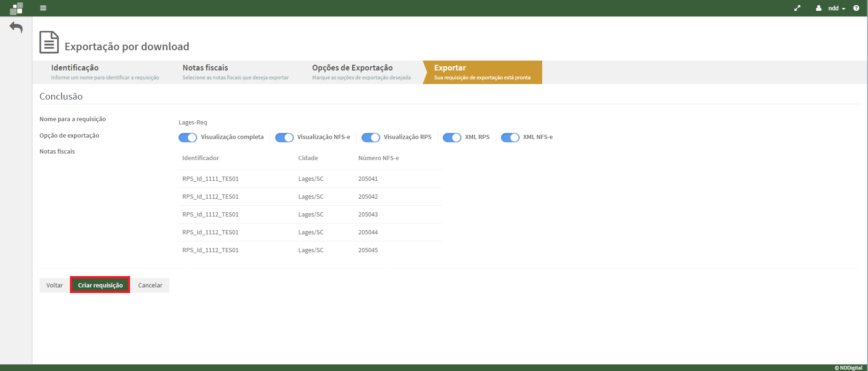Open the help question mark icon
Viewport: 868px width, 371px height.
click(856, 8)
